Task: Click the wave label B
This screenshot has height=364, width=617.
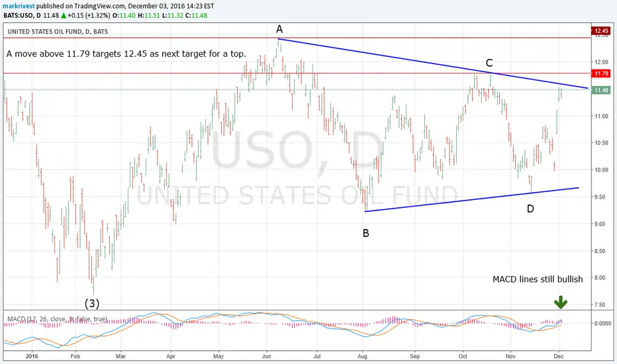Action: pyautogui.click(x=366, y=234)
